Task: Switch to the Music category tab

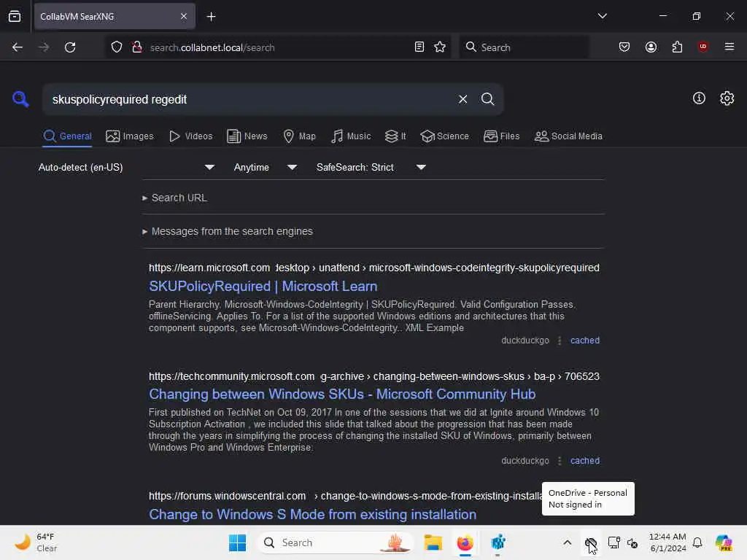Action: click(351, 136)
